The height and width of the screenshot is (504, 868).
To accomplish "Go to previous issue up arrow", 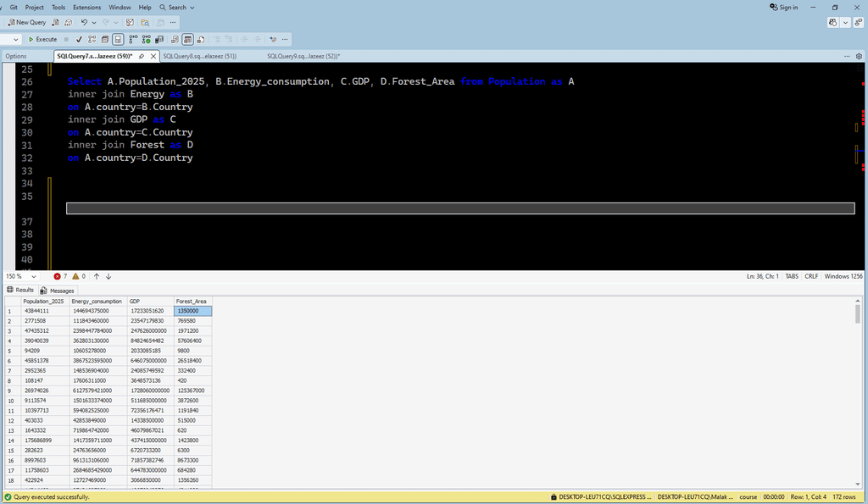I will pos(97,276).
